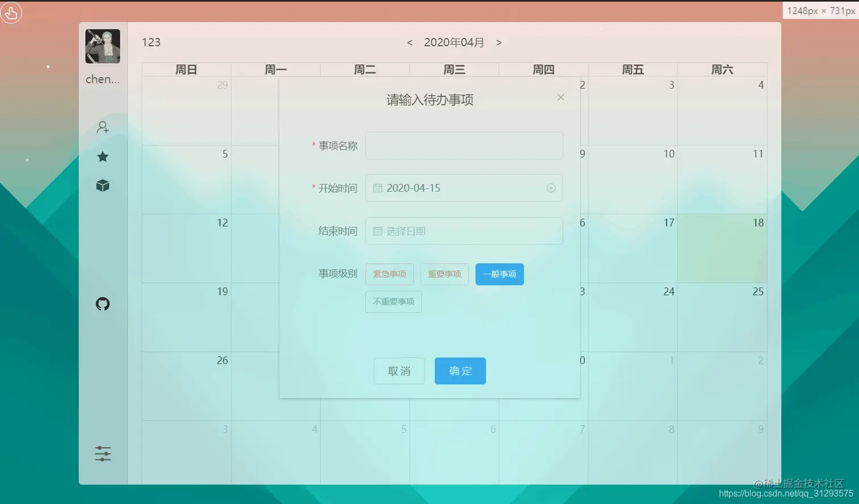Click the hand pointer icon top-left
Image resolution: width=859 pixels, height=504 pixels.
(x=11, y=13)
